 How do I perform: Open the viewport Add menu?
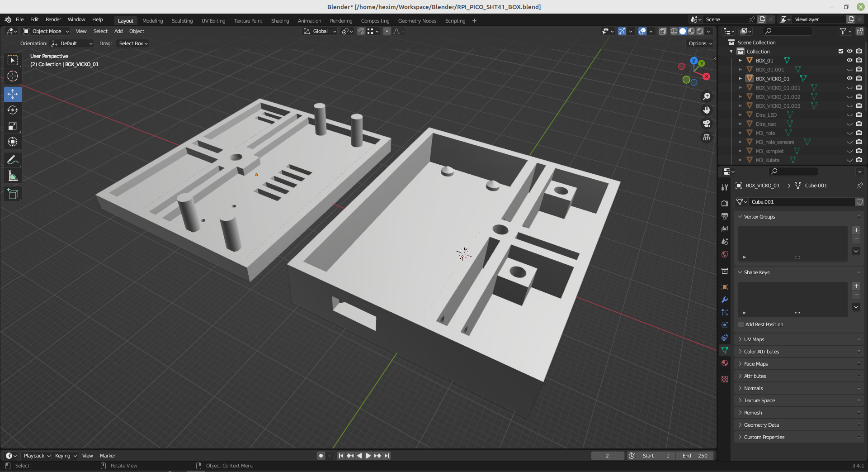[118, 31]
